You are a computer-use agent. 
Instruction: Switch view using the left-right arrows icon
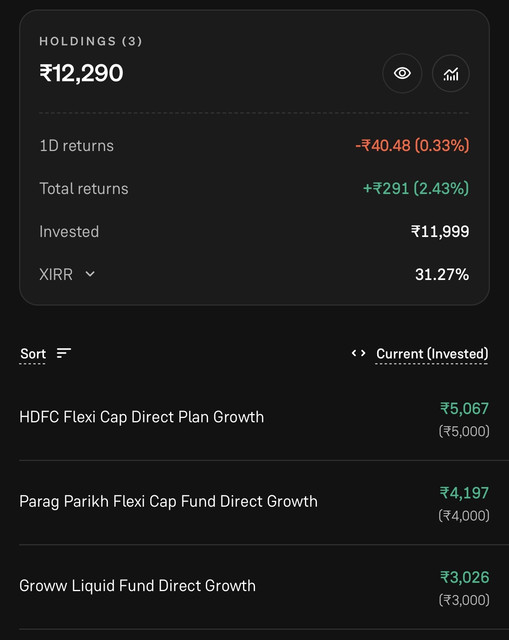[x=358, y=353]
